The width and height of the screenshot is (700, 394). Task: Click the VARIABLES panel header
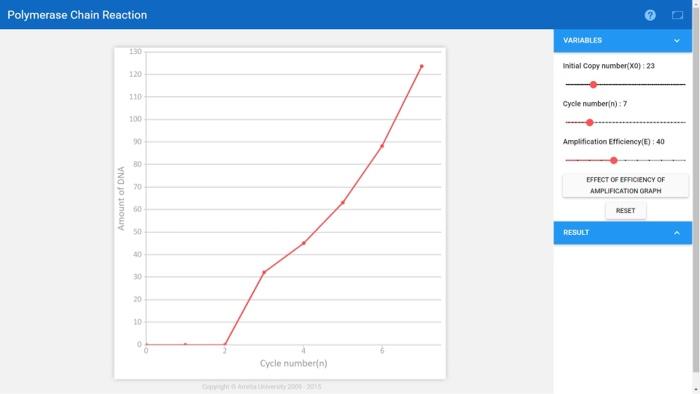tap(623, 41)
